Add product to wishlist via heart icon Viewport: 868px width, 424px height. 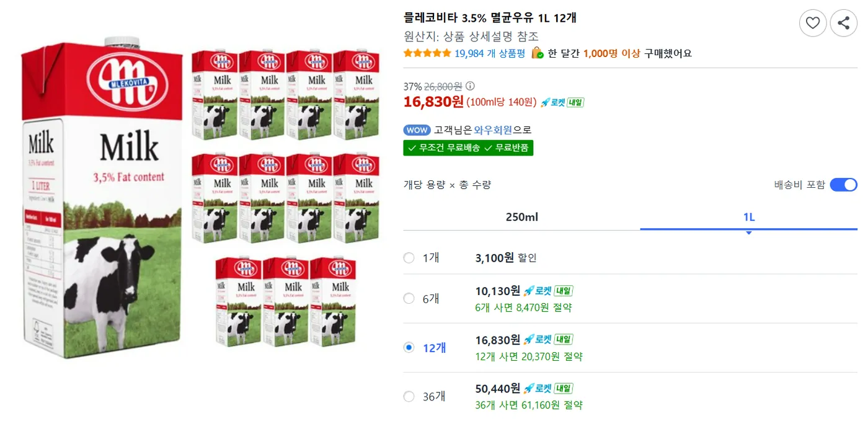[813, 23]
